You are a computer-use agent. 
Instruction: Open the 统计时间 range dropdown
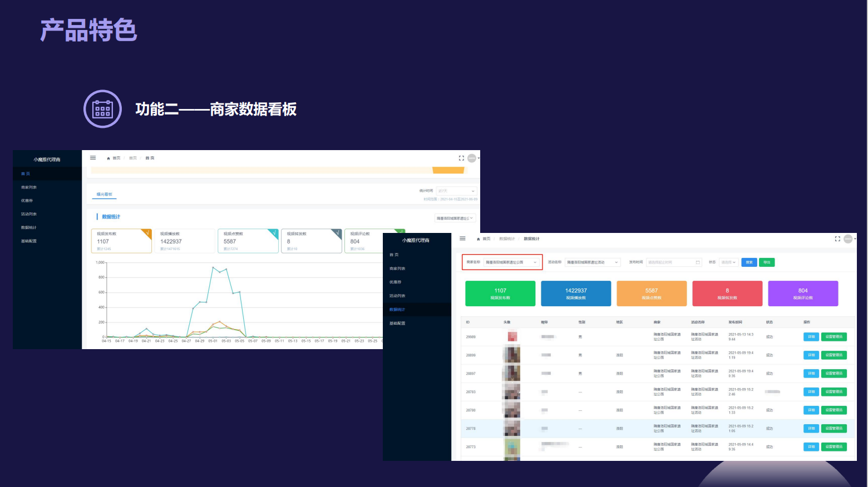(x=456, y=191)
